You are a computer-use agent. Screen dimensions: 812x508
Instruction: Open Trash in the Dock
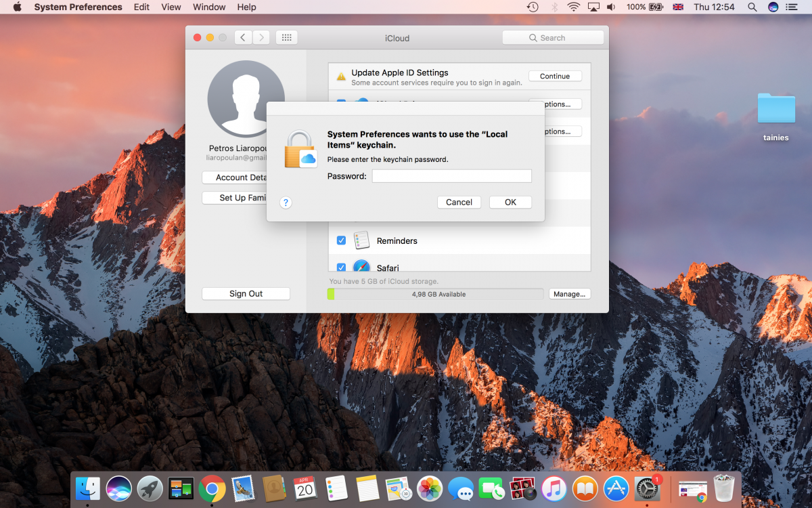pos(724,488)
